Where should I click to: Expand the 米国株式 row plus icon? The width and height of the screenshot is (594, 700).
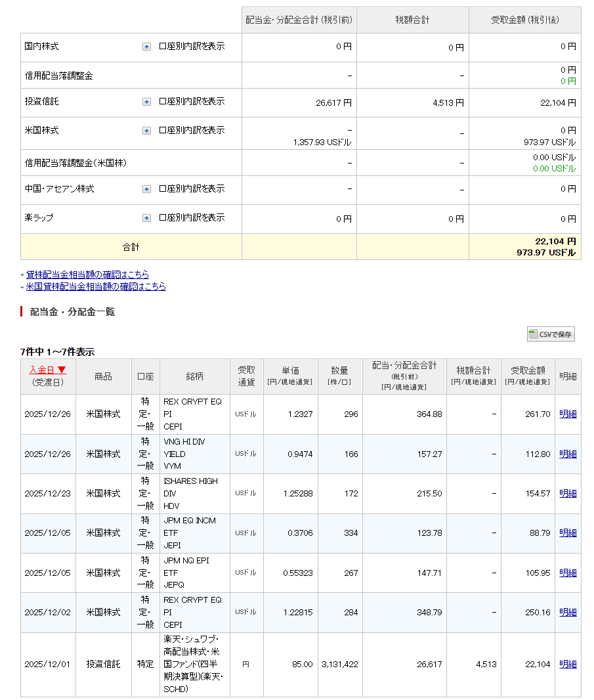(x=146, y=131)
